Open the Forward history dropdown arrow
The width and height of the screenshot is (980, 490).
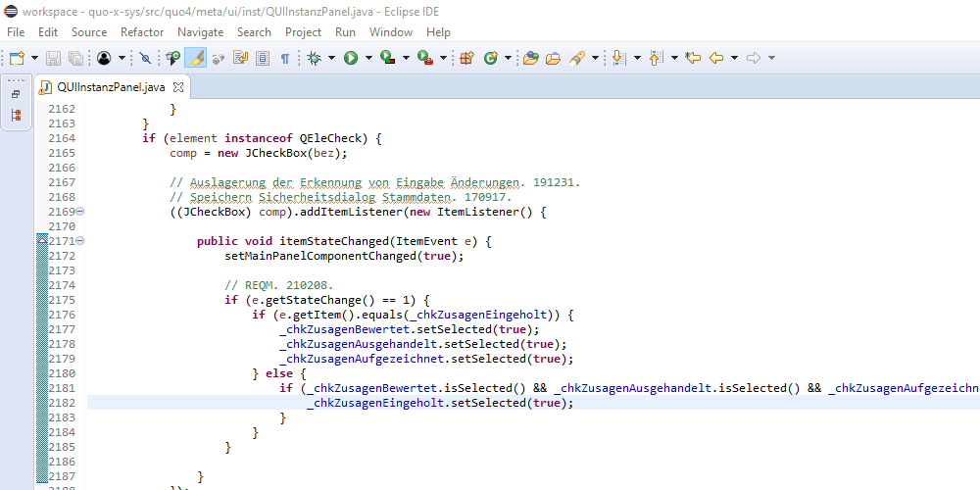coord(772,58)
